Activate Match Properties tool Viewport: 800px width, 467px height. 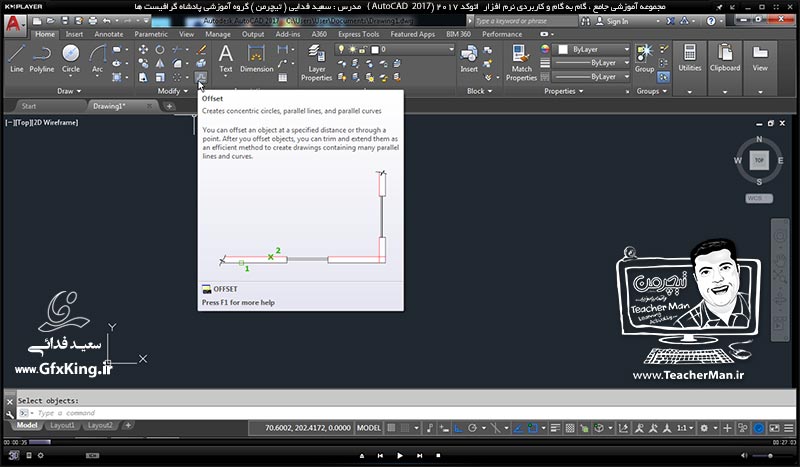tap(521, 63)
